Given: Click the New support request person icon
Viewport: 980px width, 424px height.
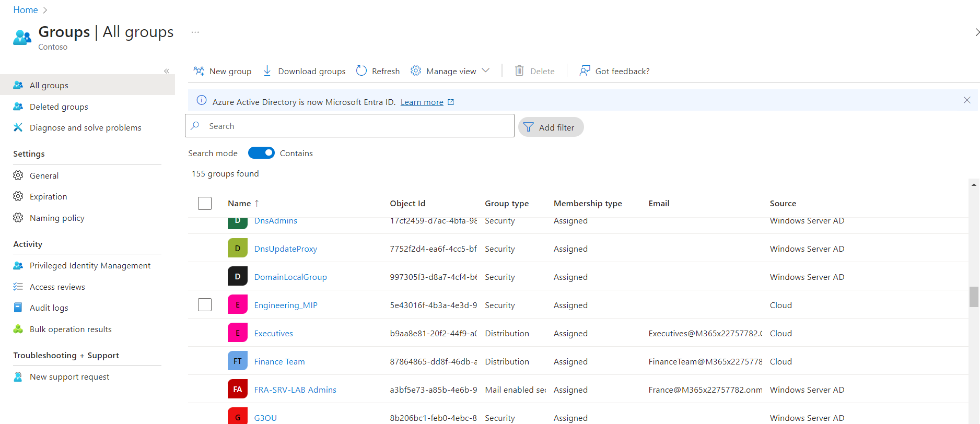Looking at the screenshot, I should pos(18,376).
